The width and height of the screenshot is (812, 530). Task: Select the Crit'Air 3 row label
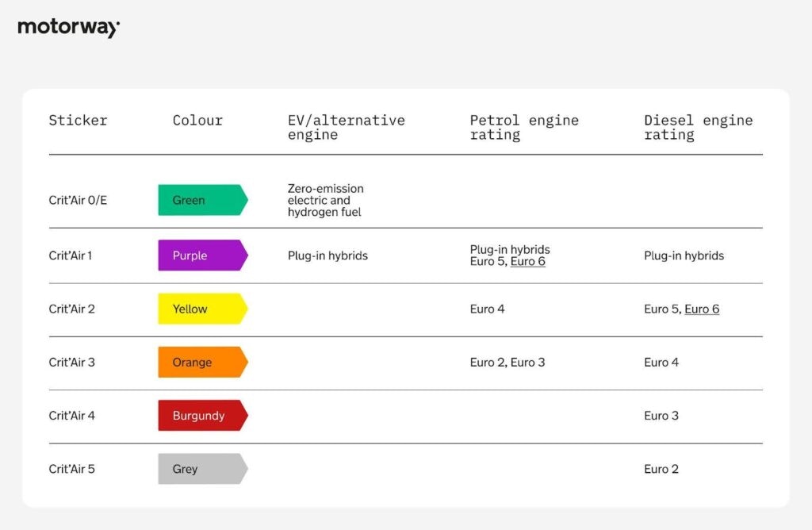pos(72,362)
